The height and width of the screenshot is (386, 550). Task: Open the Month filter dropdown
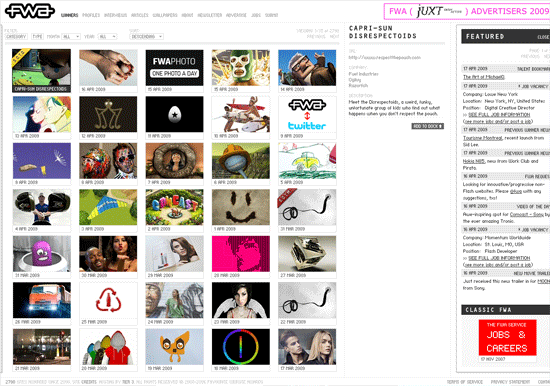click(x=71, y=36)
